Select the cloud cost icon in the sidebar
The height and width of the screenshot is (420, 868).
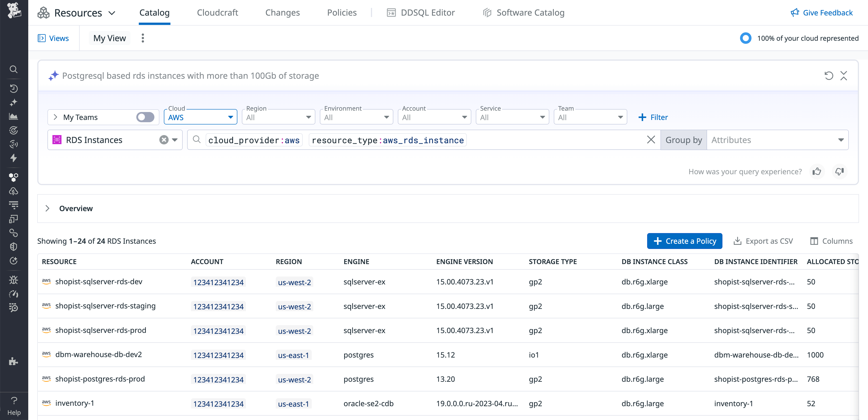(x=14, y=191)
